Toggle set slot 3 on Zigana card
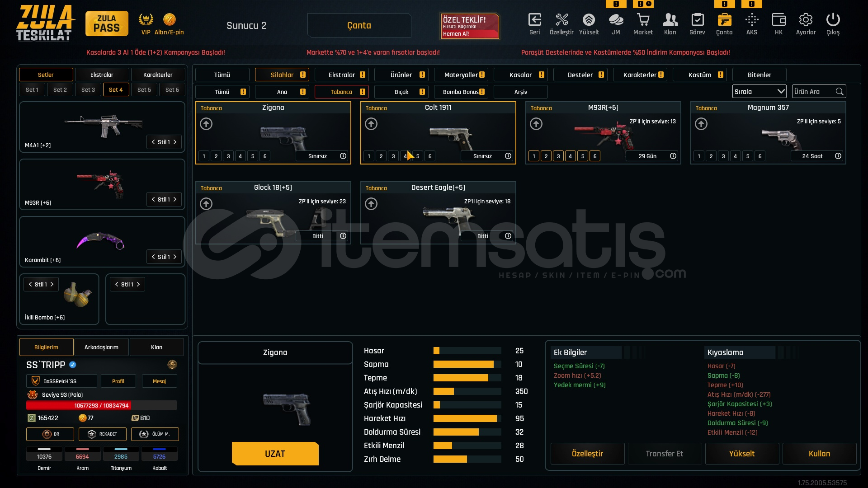 (x=228, y=156)
